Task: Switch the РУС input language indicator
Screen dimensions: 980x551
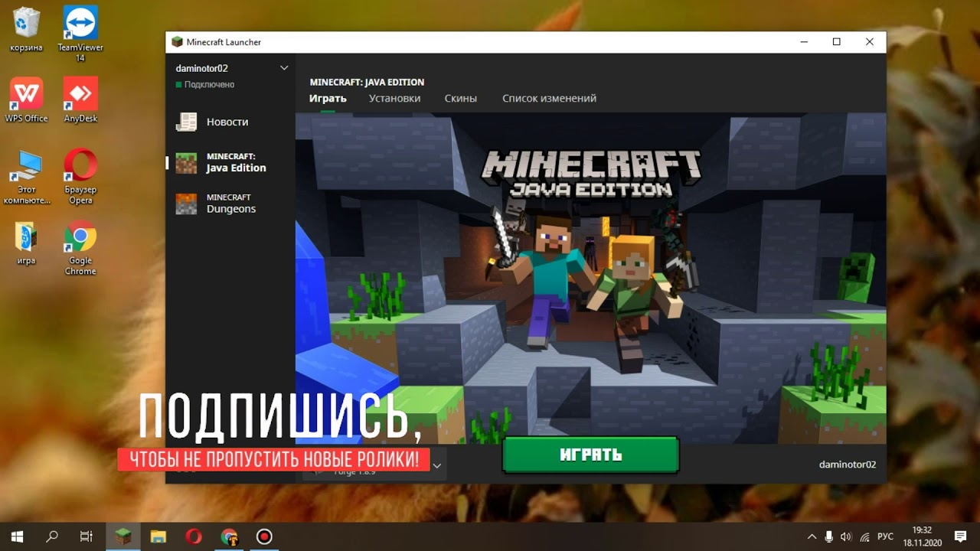Action: 885,536
